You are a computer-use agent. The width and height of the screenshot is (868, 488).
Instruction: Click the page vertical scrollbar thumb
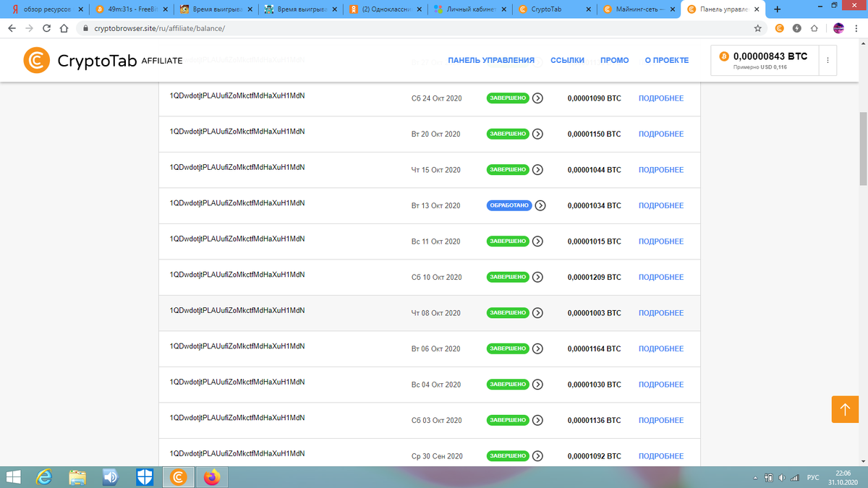(862, 149)
